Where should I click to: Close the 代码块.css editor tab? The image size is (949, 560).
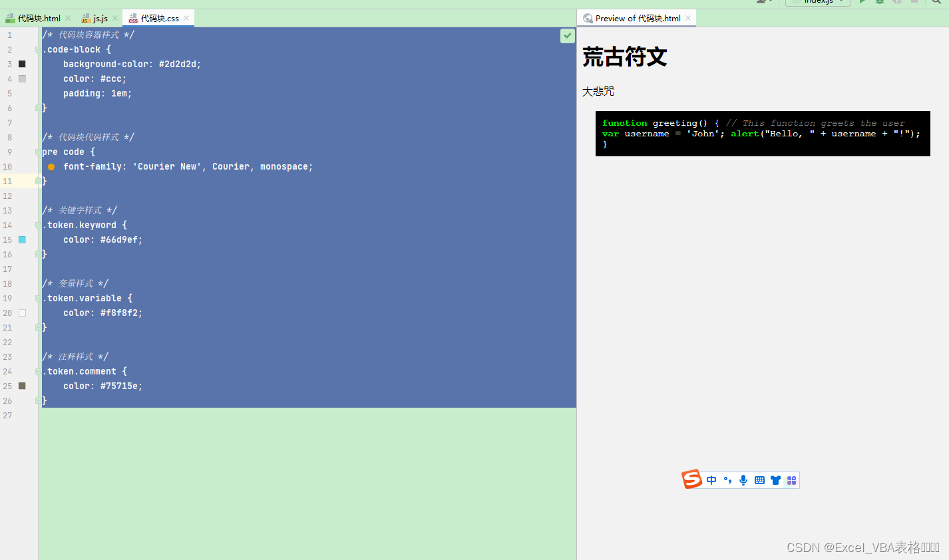[x=186, y=18]
